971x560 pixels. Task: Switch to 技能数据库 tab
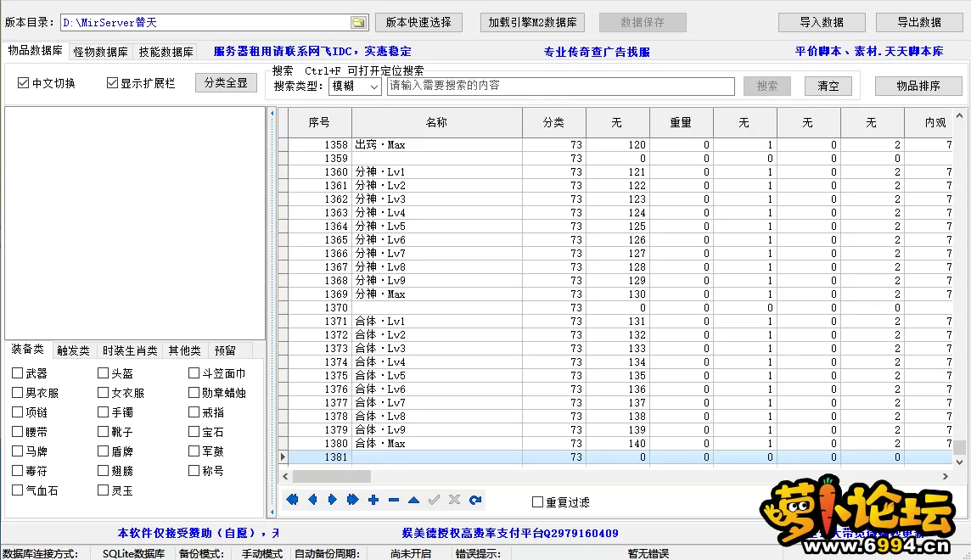point(166,52)
